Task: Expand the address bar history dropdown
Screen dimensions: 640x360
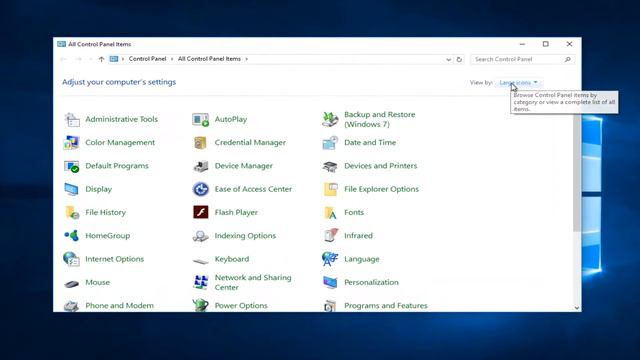Action: 449,60
